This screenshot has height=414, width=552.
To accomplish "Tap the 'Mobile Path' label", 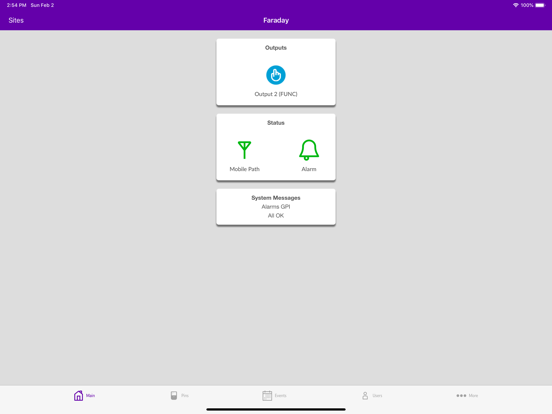I will pyautogui.click(x=244, y=169).
